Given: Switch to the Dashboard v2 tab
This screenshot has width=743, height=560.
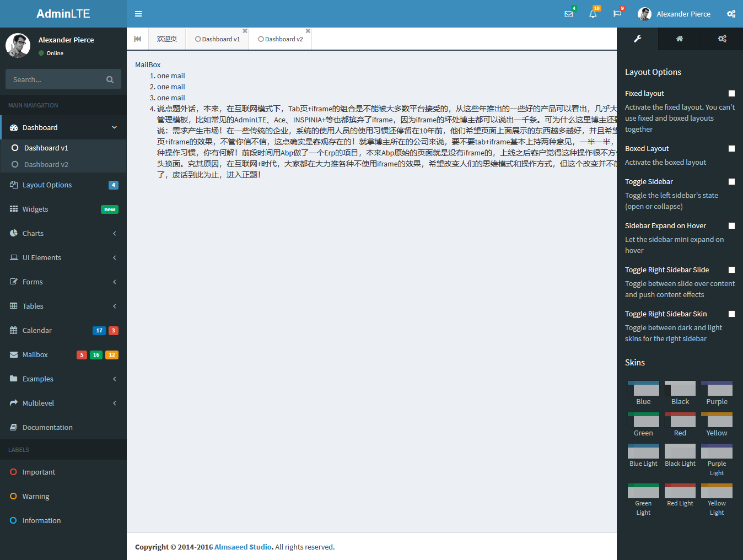Looking at the screenshot, I should (280, 39).
